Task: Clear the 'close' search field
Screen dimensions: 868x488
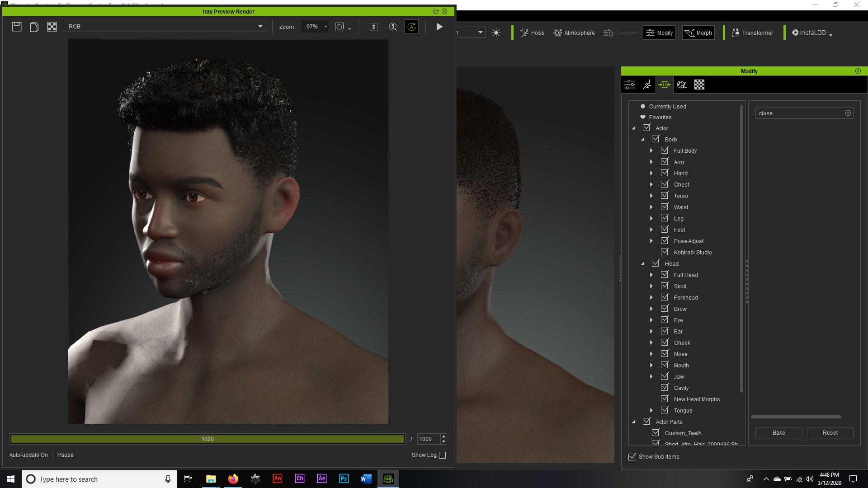Action: point(848,113)
